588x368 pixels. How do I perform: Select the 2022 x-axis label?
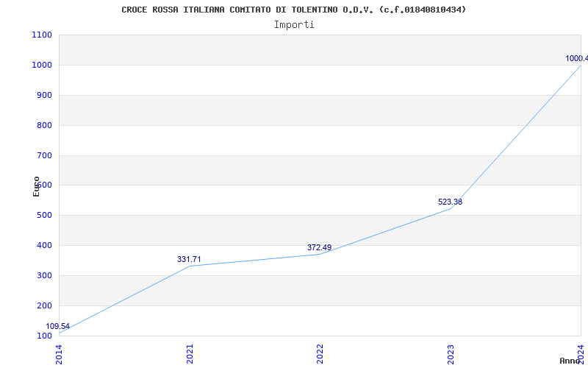(320, 354)
